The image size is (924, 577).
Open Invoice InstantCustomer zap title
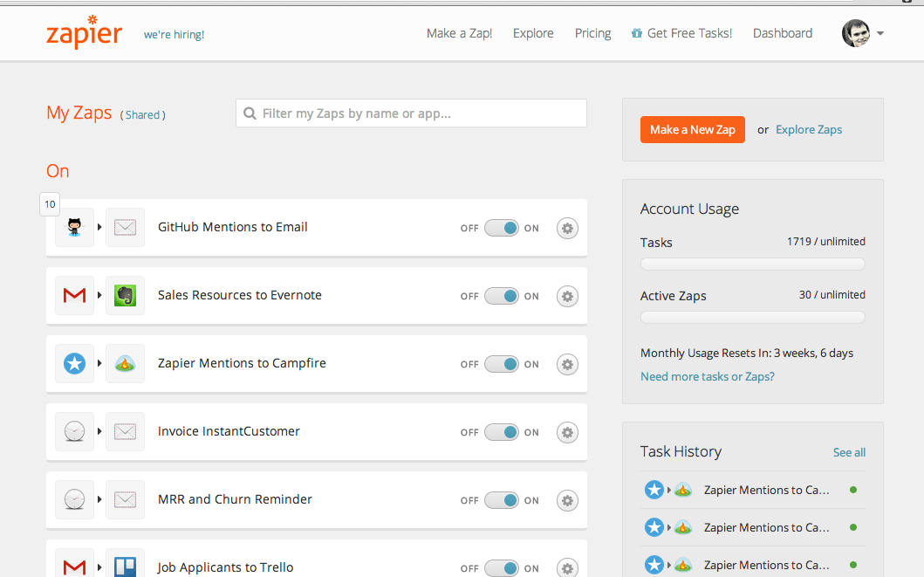coord(229,431)
